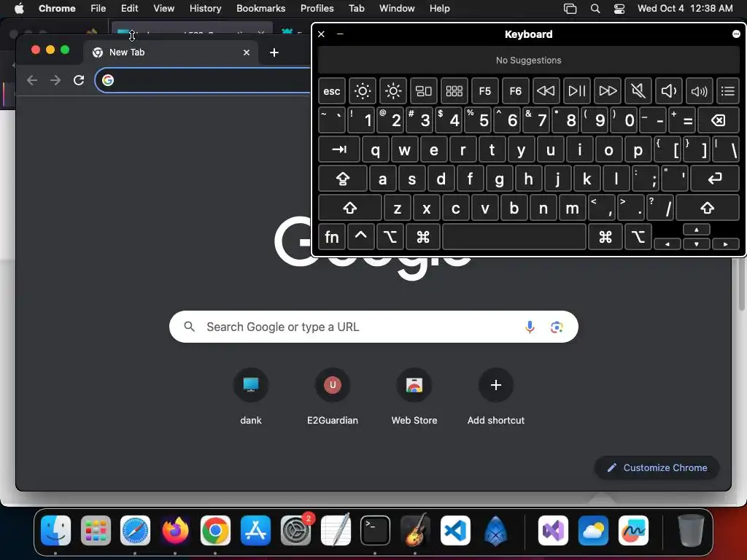The height and width of the screenshot is (560, 747).
Task: Click the tab arrow key
Action: click(339, 149)
